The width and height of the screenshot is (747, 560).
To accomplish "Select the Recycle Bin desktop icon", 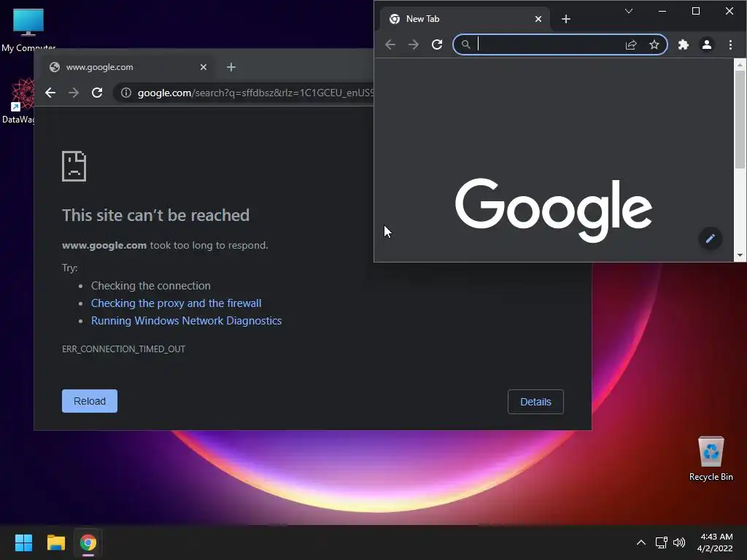I will (711, 459).
